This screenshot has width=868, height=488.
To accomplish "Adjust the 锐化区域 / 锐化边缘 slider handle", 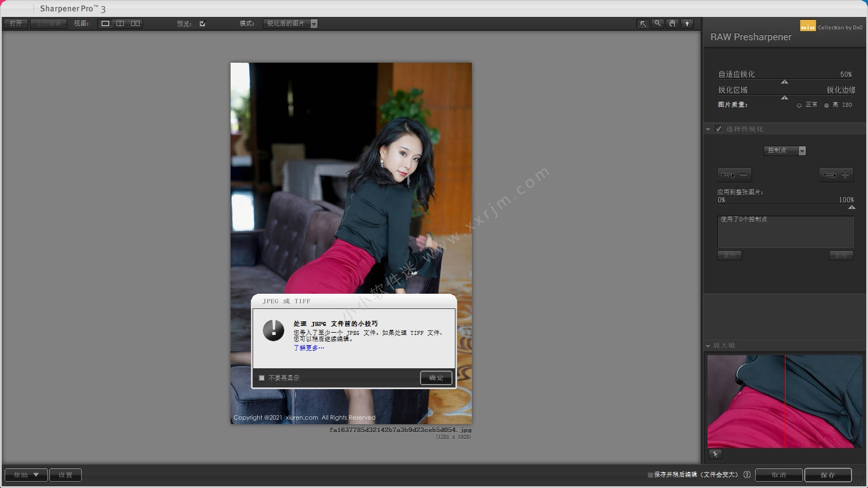I will [x=784, y=98].
